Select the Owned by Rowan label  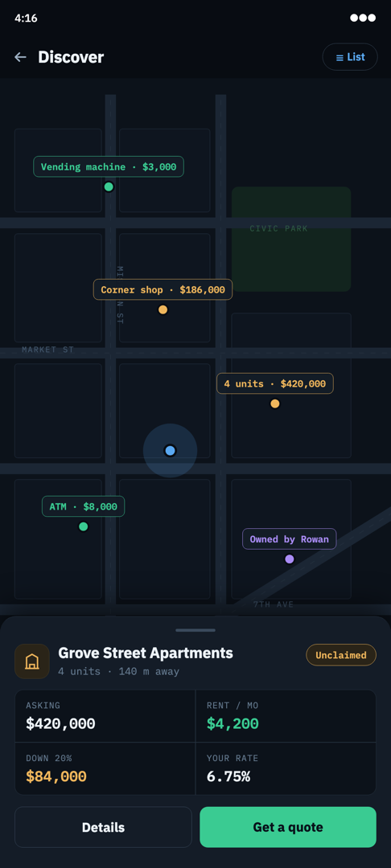point(289,539)
